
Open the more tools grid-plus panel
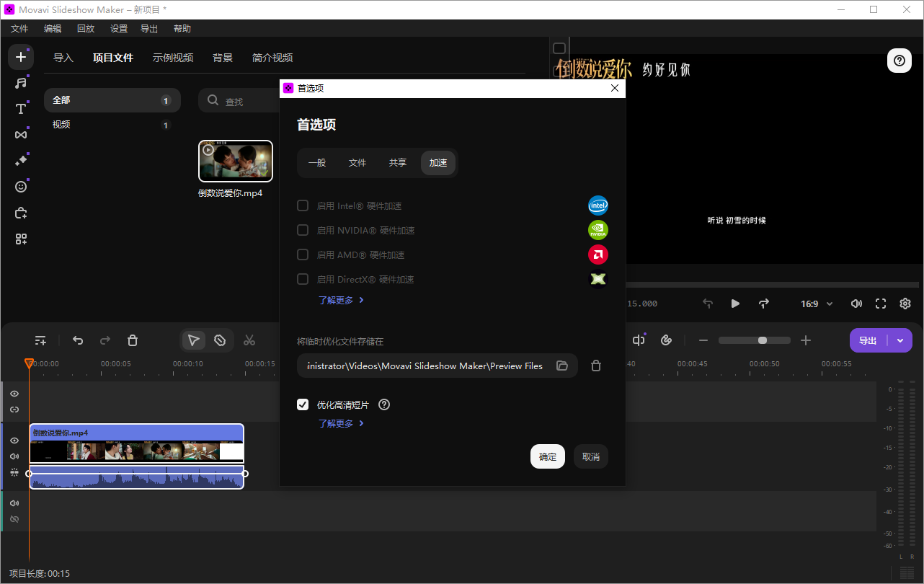(x=21, y=239)
